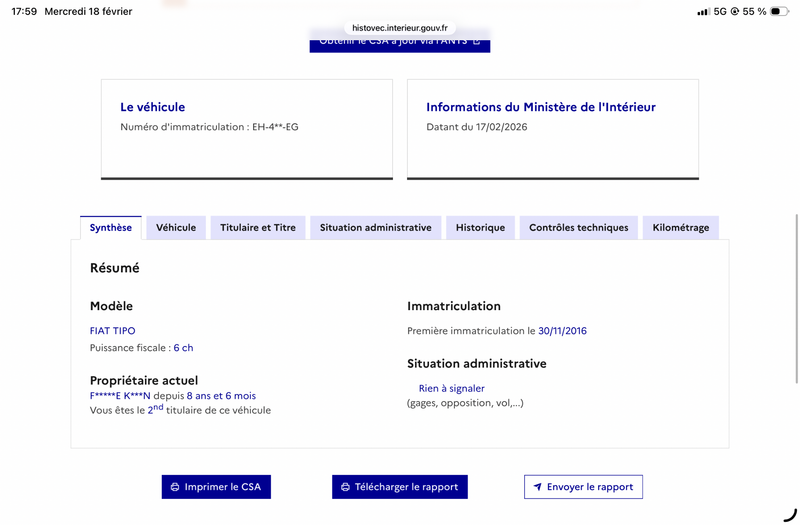Click the printer icon in Imprimer le CSA
This screenshot has height=525, width=800.
click(175, 487)
